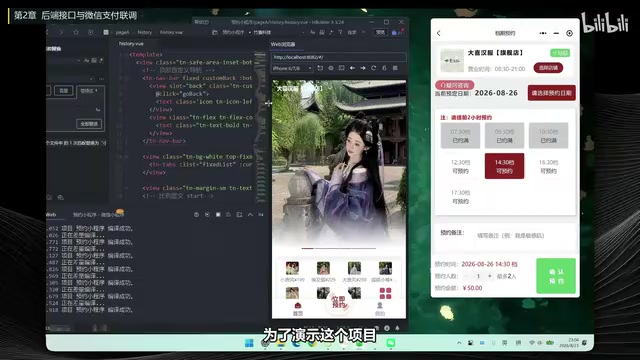Toggle the 英 input language indicator
This screenshot has height=360, width=640.
504,343
